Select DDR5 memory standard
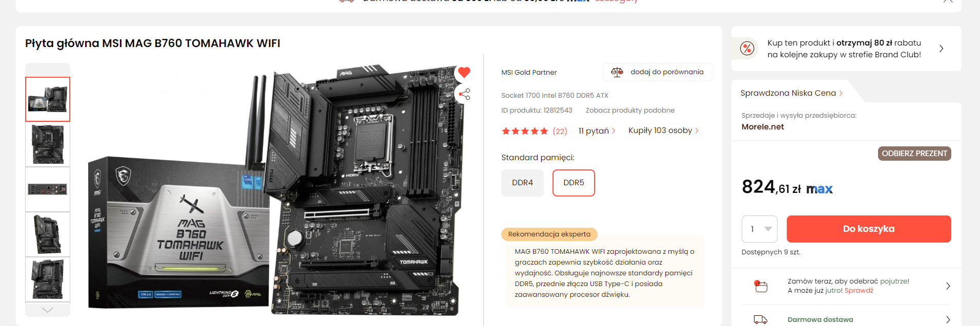980x326 pixels. click(574, 183)
